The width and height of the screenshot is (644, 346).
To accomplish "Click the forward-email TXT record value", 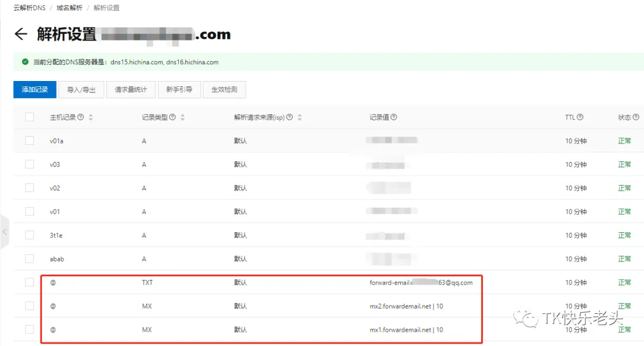I will pos(421,282).
